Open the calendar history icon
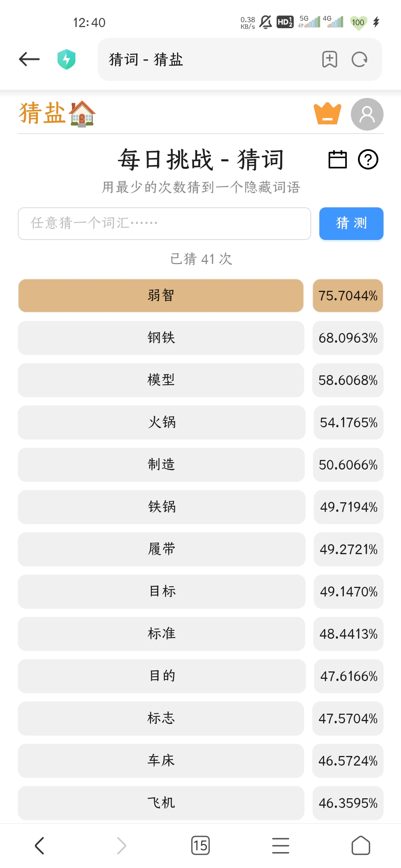 (338, 160)
